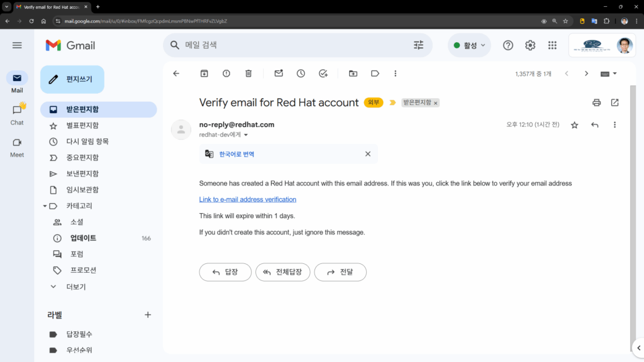Open the e-mail address verification link
The image size is (644, 362).
(x=247, y=199)
